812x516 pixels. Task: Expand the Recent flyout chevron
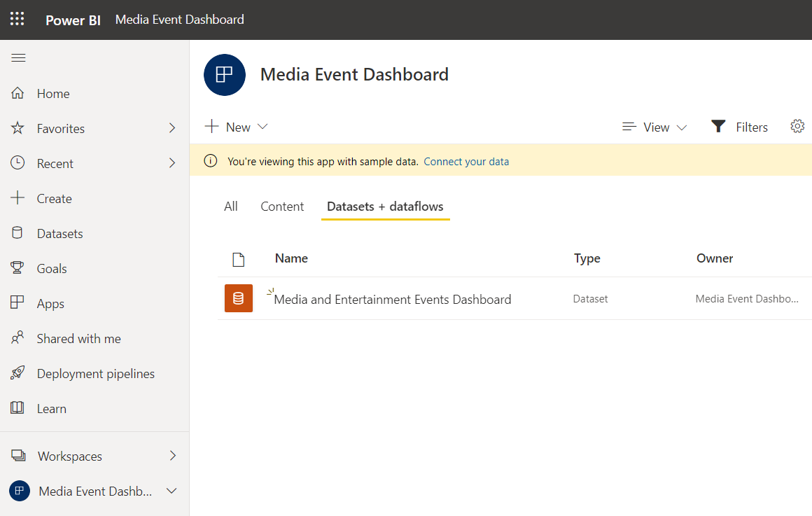pyautogui.click(x=172, y=163)
